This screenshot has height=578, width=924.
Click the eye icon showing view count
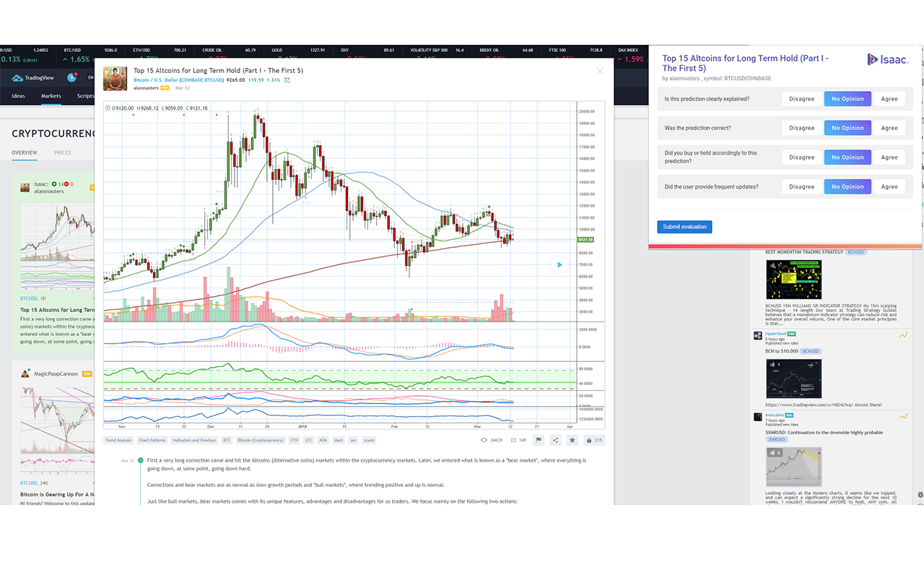coord(485,440)
